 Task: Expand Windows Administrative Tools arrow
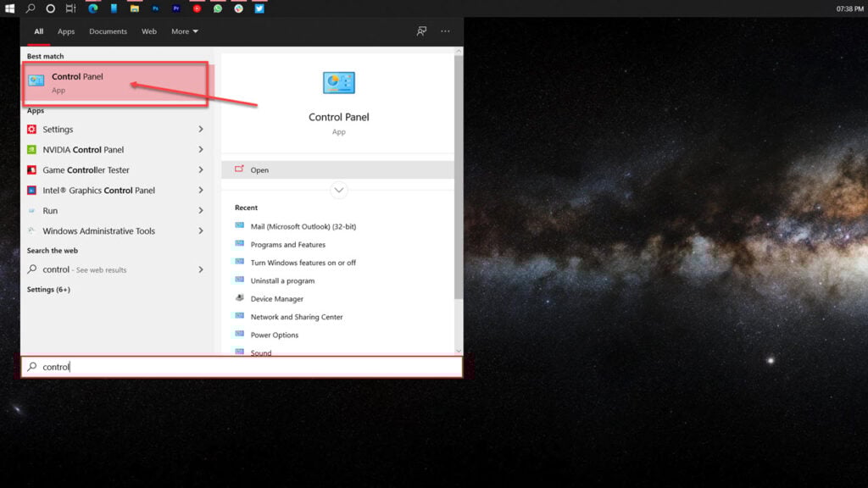tap(201, 231)
